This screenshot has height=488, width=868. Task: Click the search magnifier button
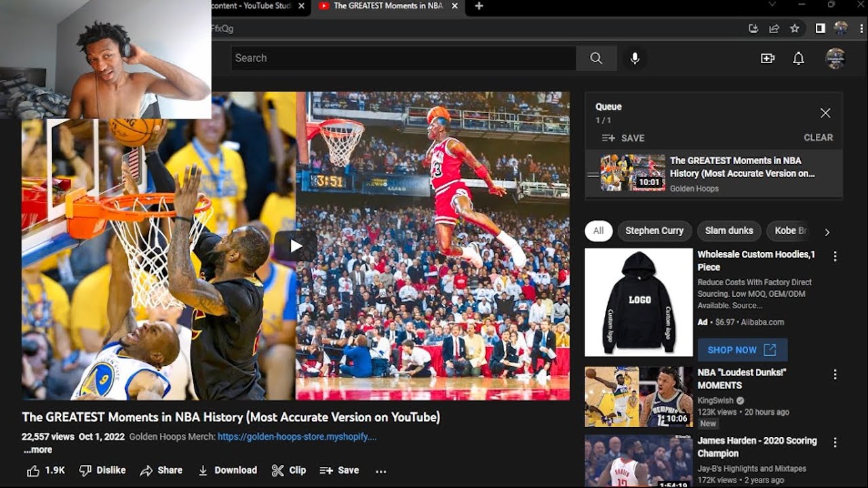pos(596,58)
